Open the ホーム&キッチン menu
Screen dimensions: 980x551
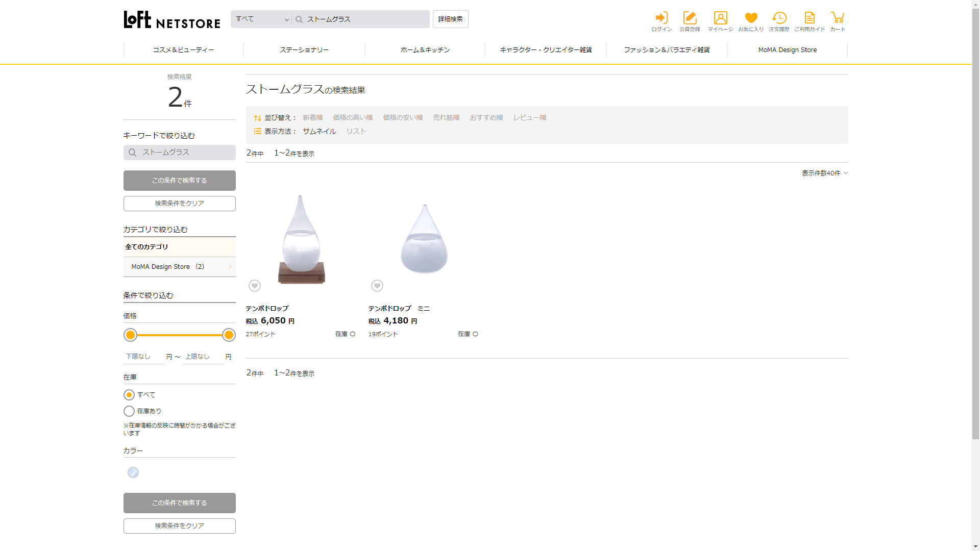[425, 50]
